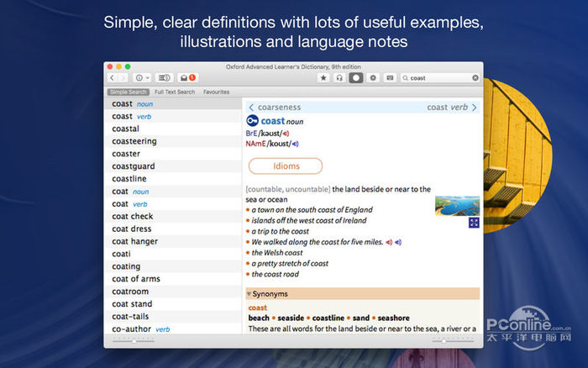This screenshot has width=588, height=368.
Task: Open the history clock dropdown
Action: 142,77
